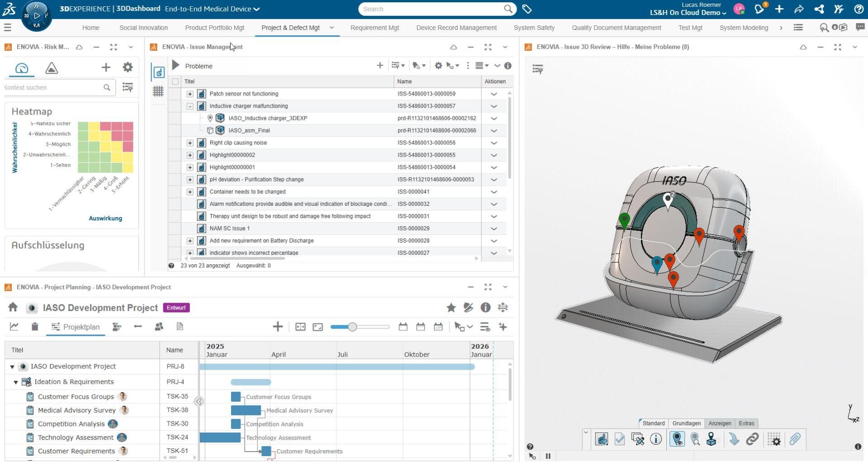The height and width of the screenshot is (462, 868).
Task: Select Projektplan tab in Project Planning
Action: pos(75,327)
